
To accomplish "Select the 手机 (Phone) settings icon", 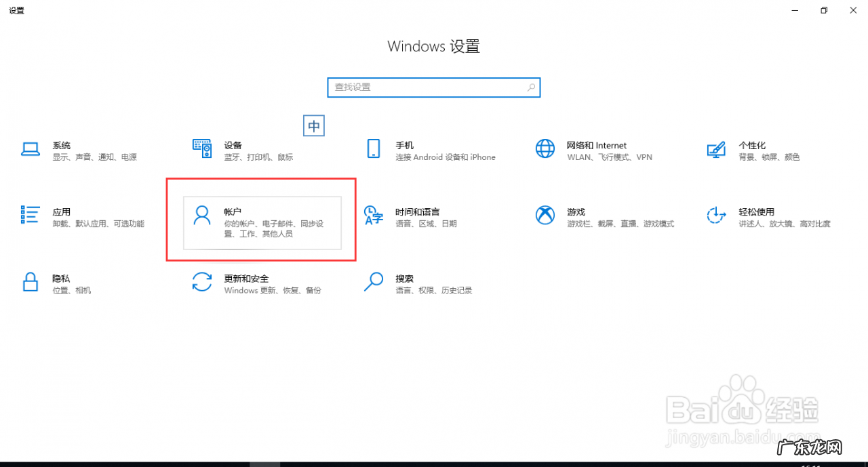I will (374, 149).
